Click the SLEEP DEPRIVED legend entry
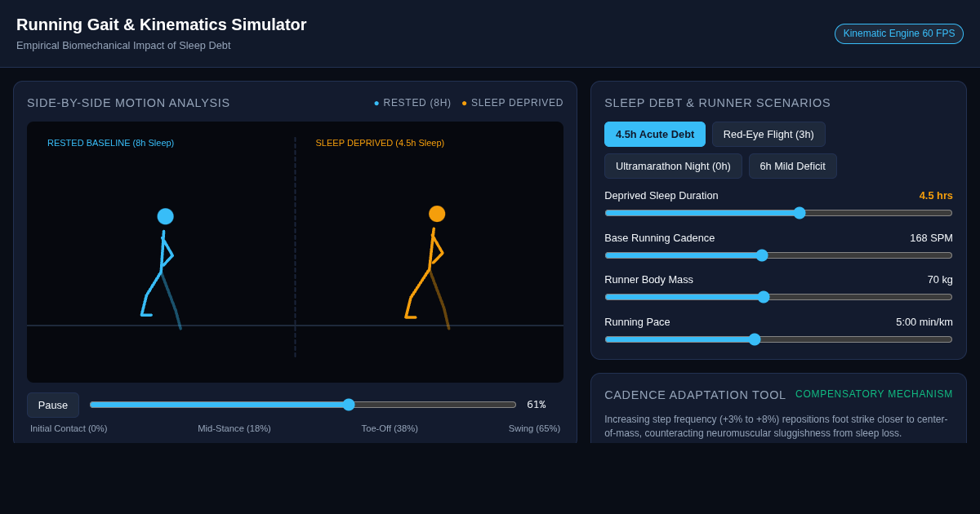980x514 pixels. (x=512, y=103)
